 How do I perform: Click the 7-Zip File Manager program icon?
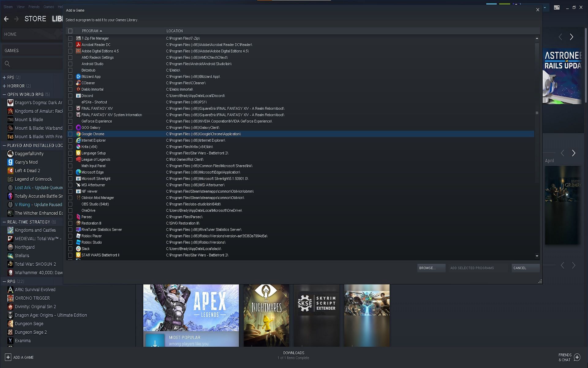pos(78,38)
